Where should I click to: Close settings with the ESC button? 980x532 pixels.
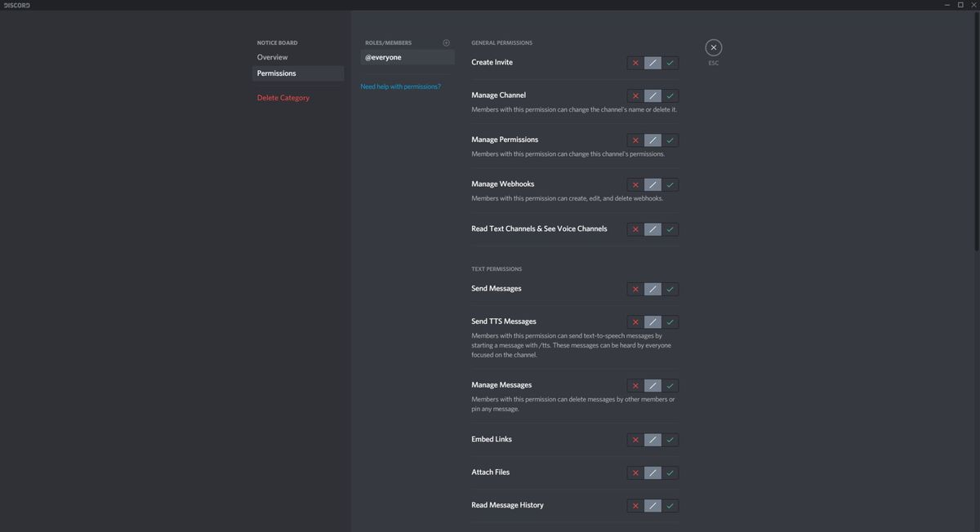(x=713, y=47)
